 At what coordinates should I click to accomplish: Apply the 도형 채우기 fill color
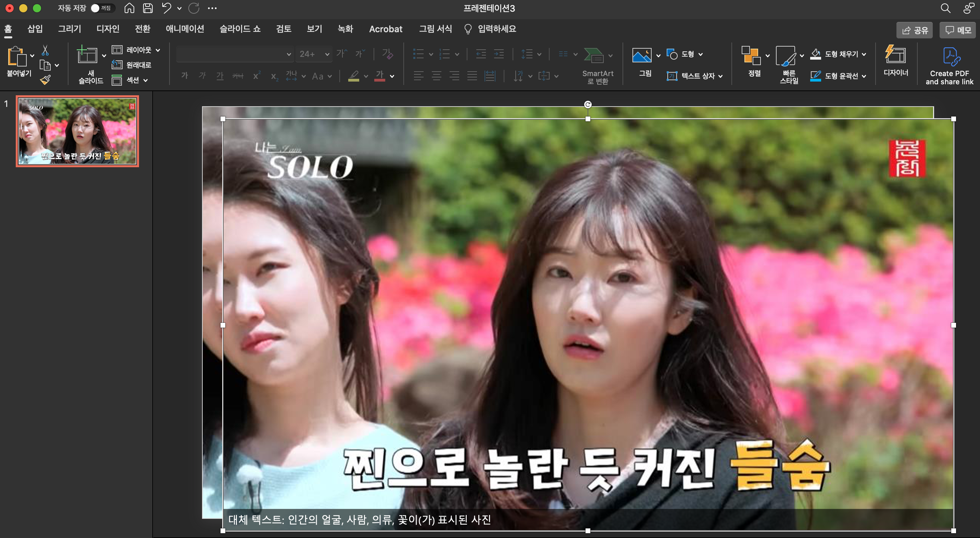click(815, 54)
